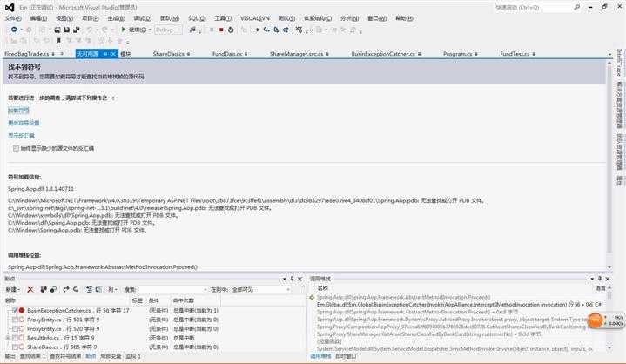Open the Output tab at bottom
Screen dimensions: 626x364
(10, 356)
